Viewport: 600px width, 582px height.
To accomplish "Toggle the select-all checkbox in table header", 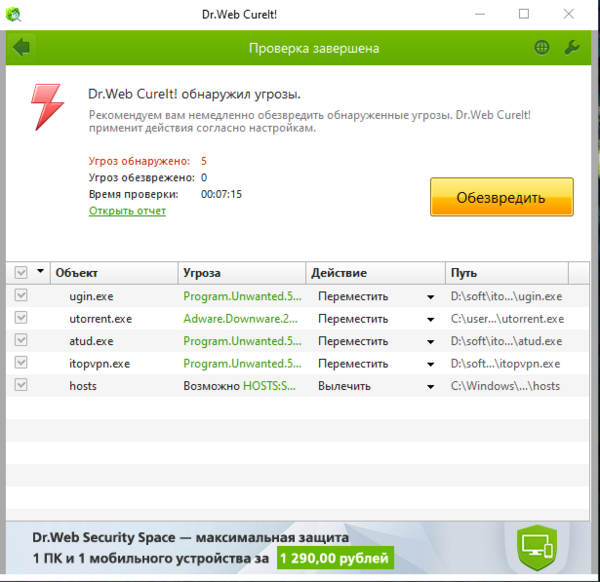I will pyautogui.click(x=21, y=273).
